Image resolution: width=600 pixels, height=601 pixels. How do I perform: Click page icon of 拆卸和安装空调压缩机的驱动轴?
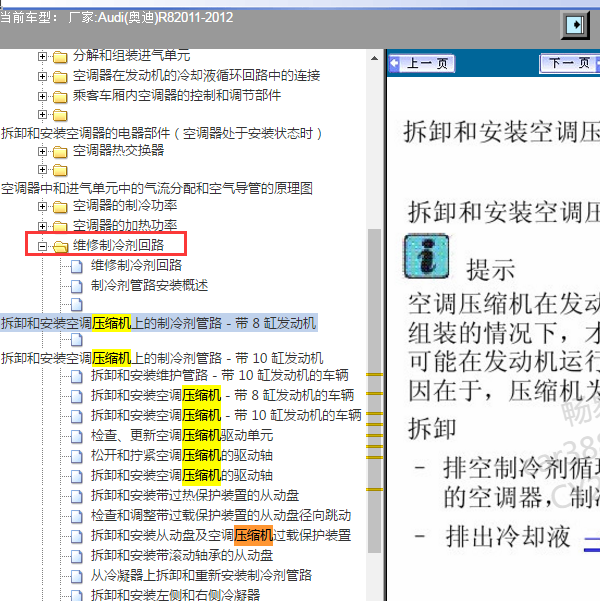77,476
